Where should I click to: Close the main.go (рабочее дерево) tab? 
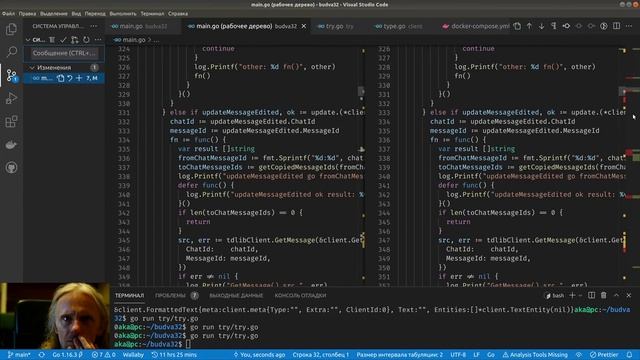tap(304, 26)
